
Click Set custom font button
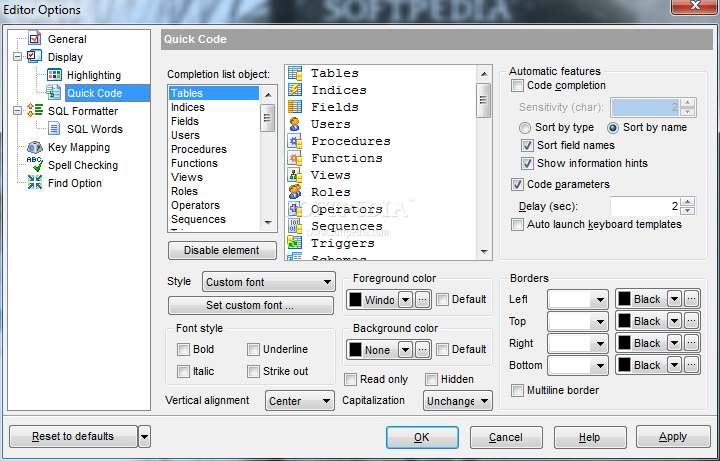pos(251,305)
